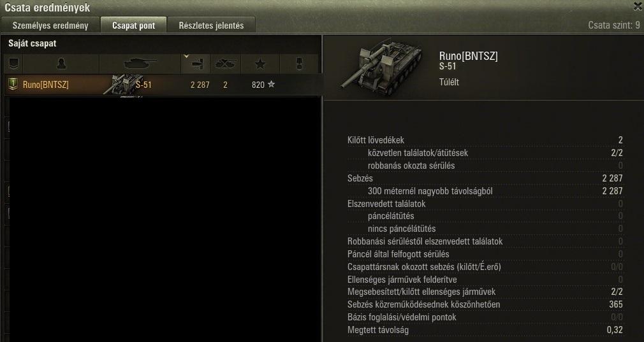Select player row Runo[BNTSZ]
644x342 pixels.
pyautogui.click(x=163, y=85)
